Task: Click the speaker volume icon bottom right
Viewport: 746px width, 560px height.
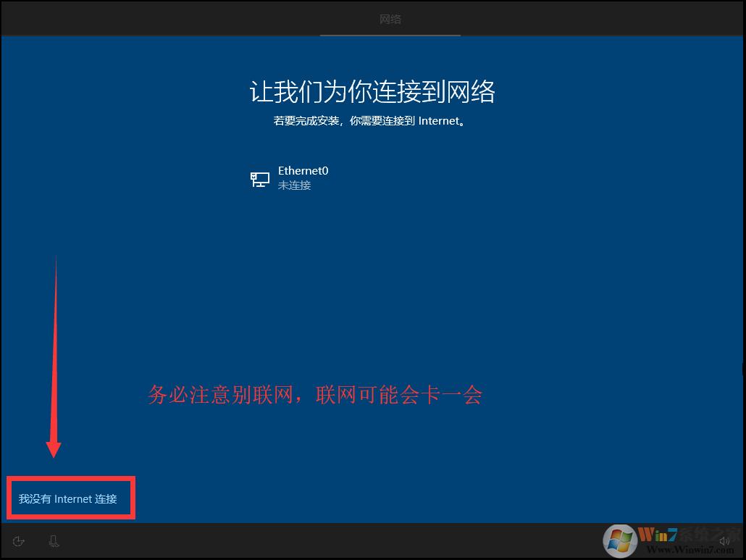Action: [724, 540]
